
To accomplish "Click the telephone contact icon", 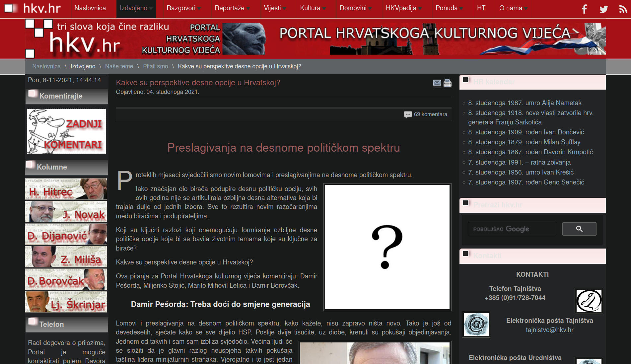I will (x=589, y=301).
